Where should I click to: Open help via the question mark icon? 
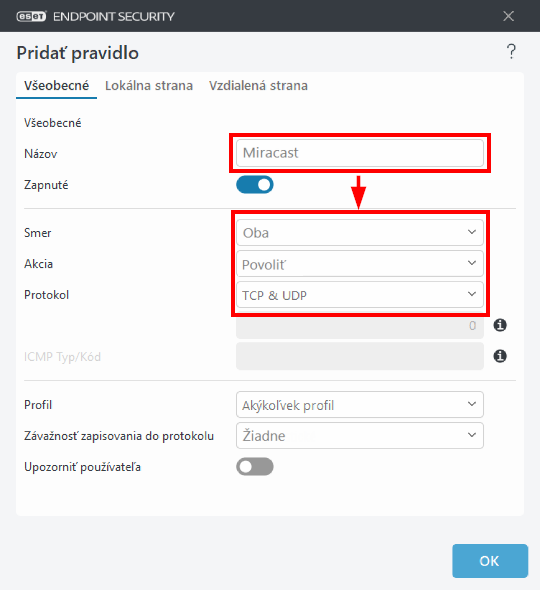(511, 52)
